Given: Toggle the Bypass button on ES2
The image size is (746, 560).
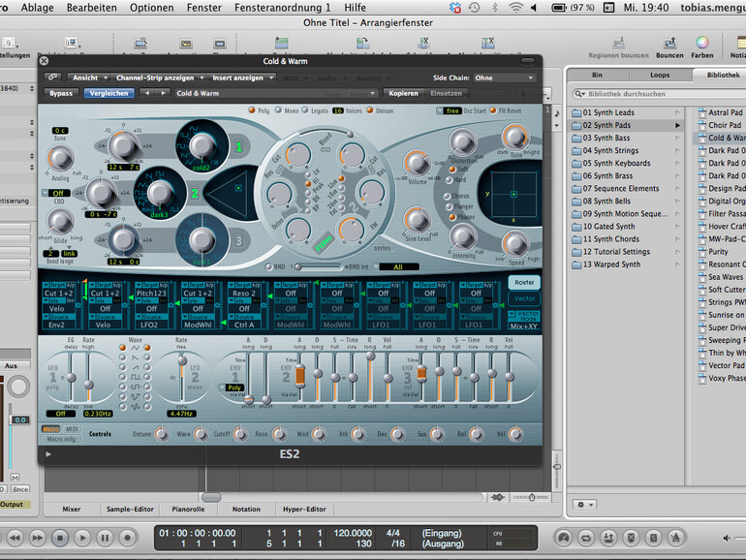Looking at the screenshot, I should coord(61,94).
